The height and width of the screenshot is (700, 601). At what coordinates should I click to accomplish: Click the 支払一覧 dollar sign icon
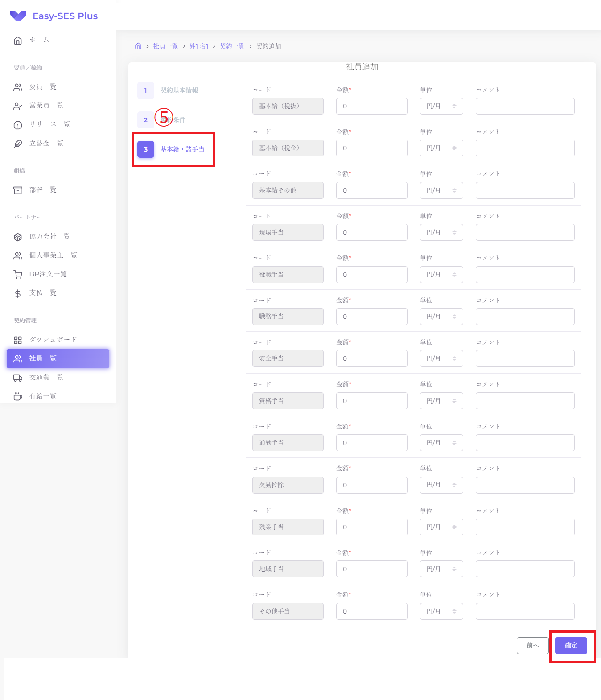pos(18,293)
